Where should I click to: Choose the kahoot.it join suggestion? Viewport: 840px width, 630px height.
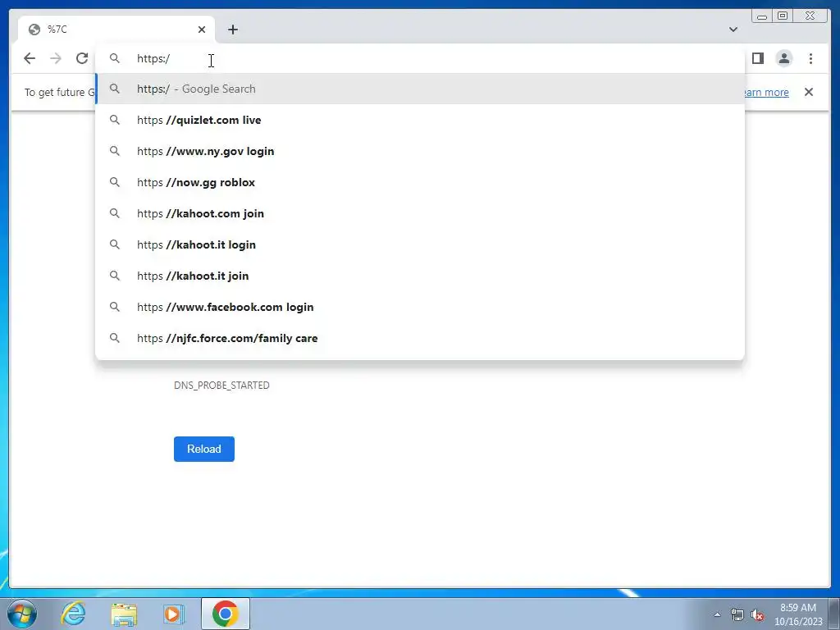[420, 276]
